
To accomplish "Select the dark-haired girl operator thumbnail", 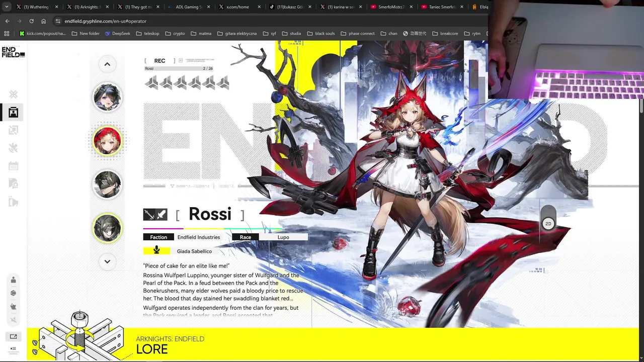I will point(107,97).
